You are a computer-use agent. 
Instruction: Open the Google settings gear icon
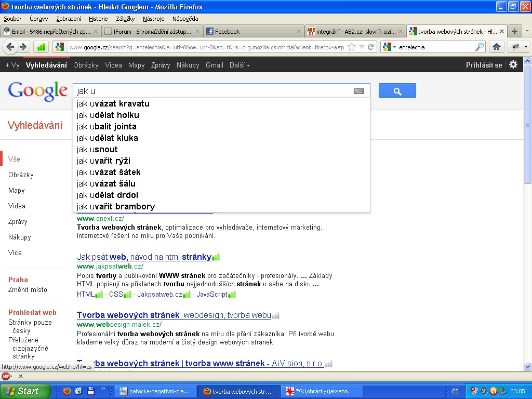coord(513,64)
